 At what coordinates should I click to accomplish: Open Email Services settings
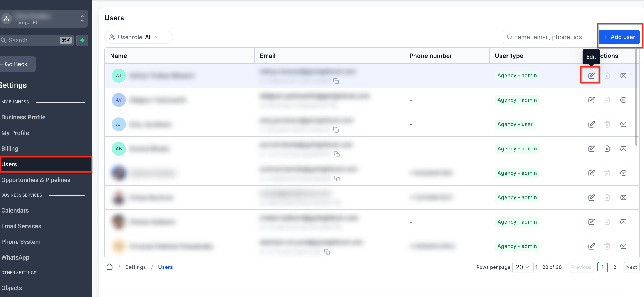coord(21,226)
